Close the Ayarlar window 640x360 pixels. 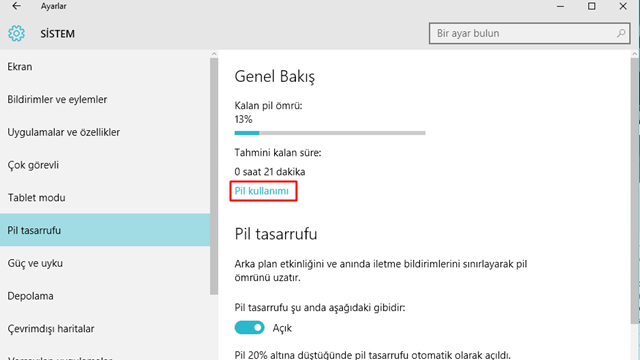click(x=623, y=6)
